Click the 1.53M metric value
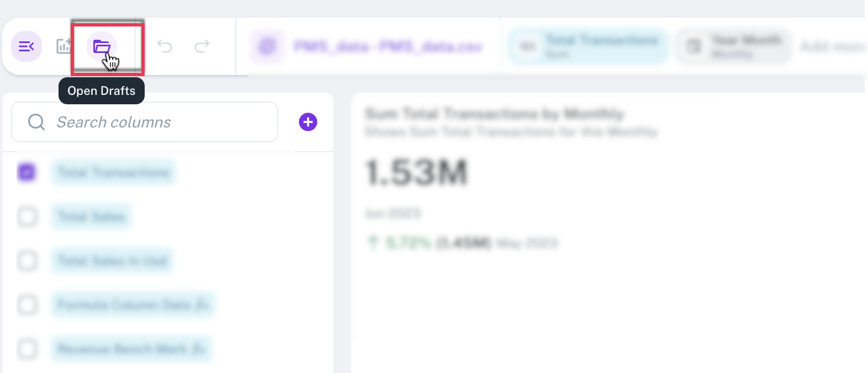 coord(417,172)
